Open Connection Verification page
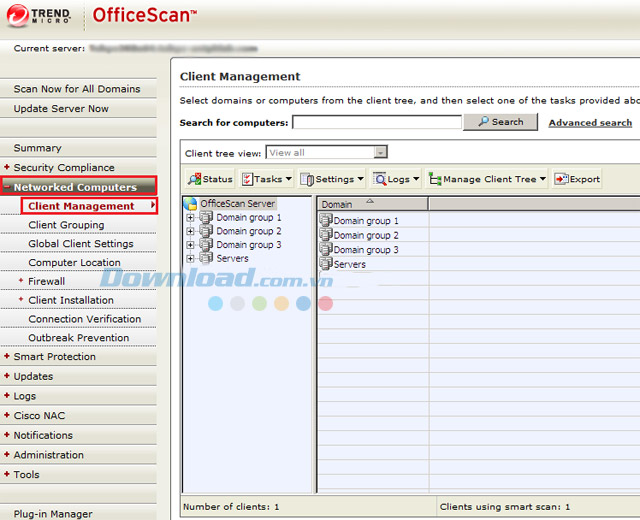This screenshot has height=520, width=640. coord(84,319)
